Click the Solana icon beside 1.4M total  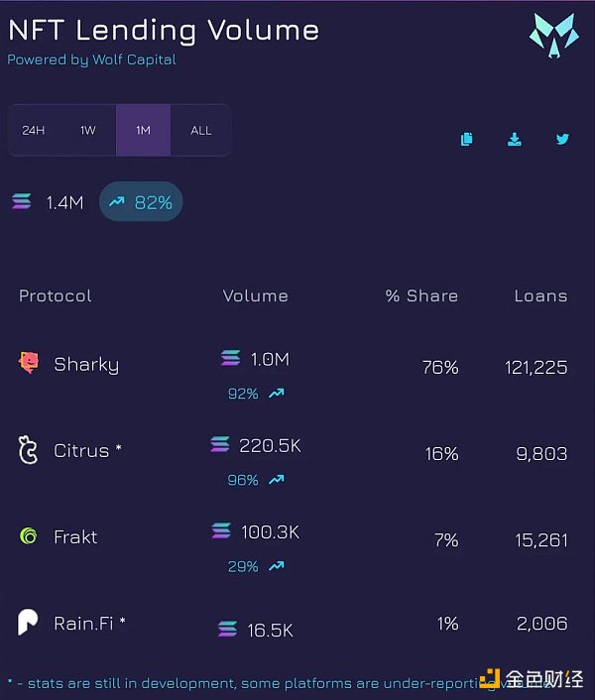[22, 202]
